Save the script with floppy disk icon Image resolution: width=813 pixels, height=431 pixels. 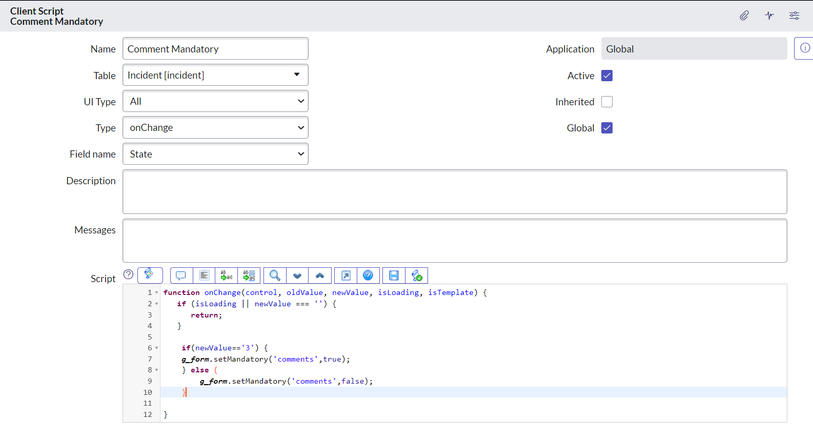[394, 275]
